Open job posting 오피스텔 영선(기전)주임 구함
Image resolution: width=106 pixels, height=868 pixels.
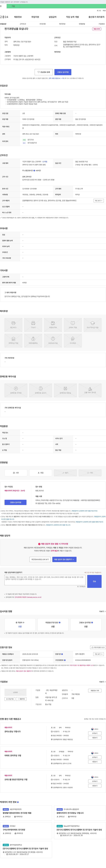[x=16, y=779]
